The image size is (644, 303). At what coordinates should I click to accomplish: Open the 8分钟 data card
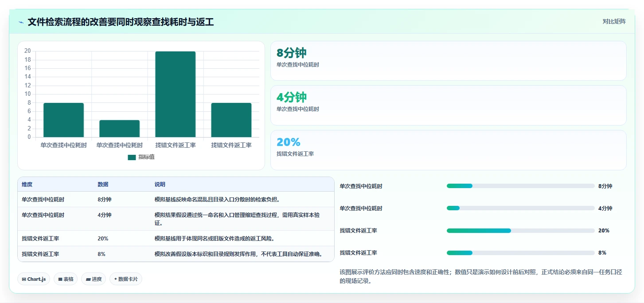pyautogui.click(x=449, y=61)
